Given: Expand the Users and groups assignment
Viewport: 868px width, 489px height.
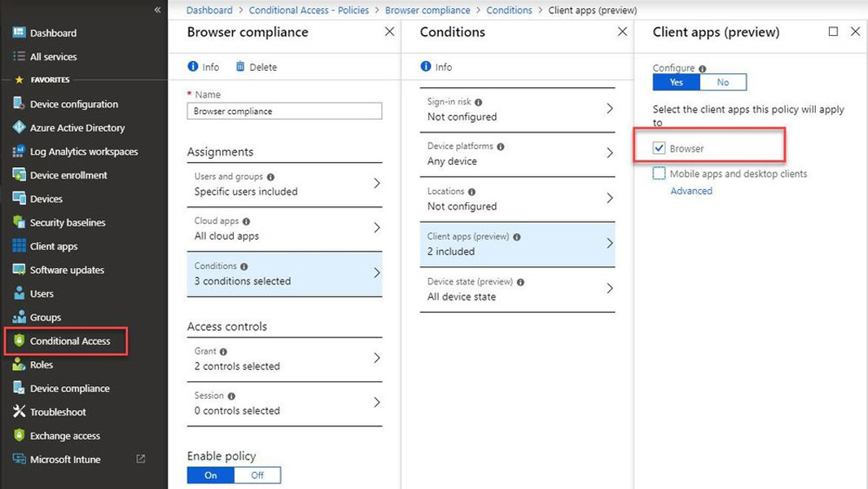Looking at the screenshot, I should click(376, 183).
